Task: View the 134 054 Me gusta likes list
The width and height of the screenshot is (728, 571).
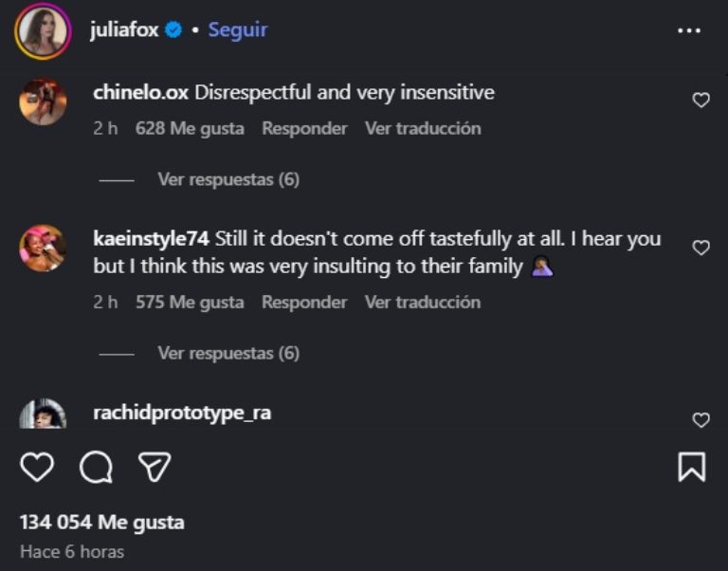Action: pos(102,522)
